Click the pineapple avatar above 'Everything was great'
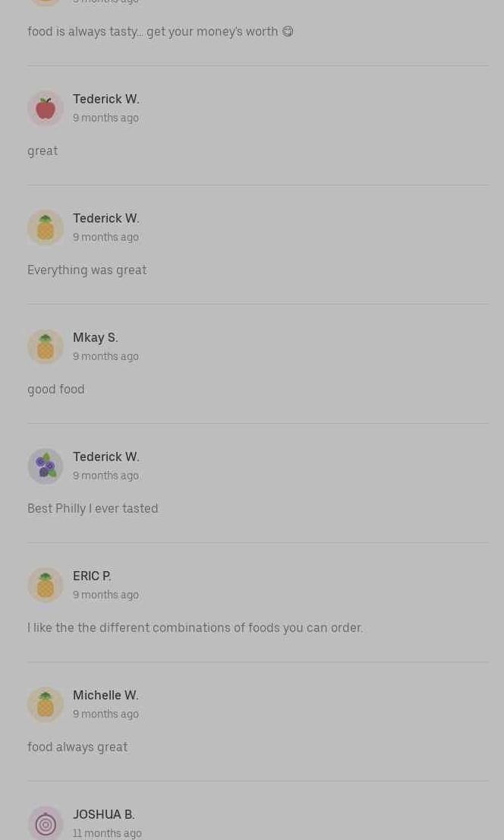This screenshot has height=840, width=504. [x=46, y=228]
